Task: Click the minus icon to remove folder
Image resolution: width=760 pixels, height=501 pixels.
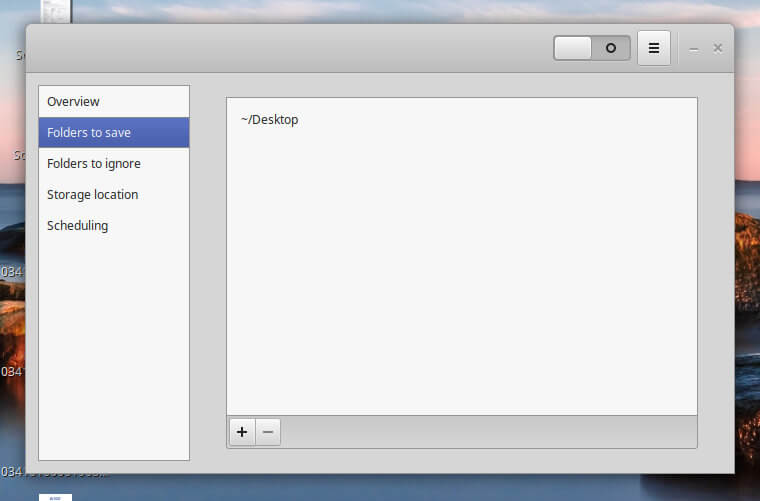Action: click(268, 432)
